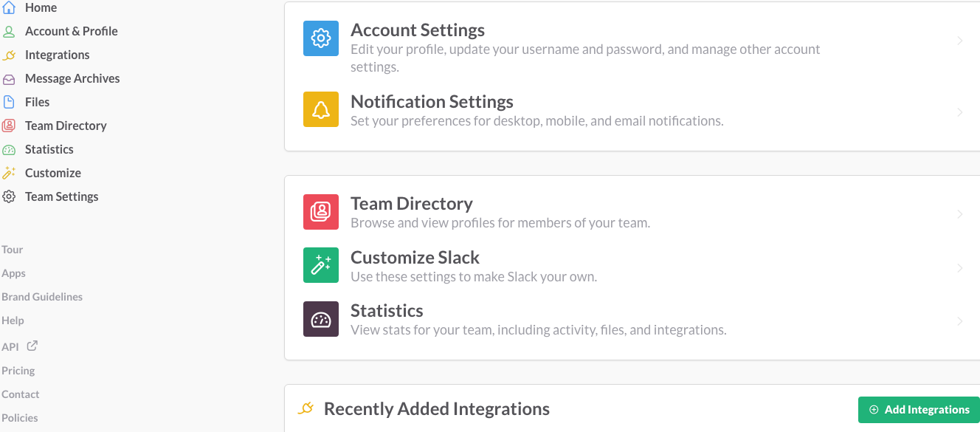Open Account & Profile from the sidebar
Image resolution: width=980 pixels, height=432 pixels.
(x=71, y=31)
